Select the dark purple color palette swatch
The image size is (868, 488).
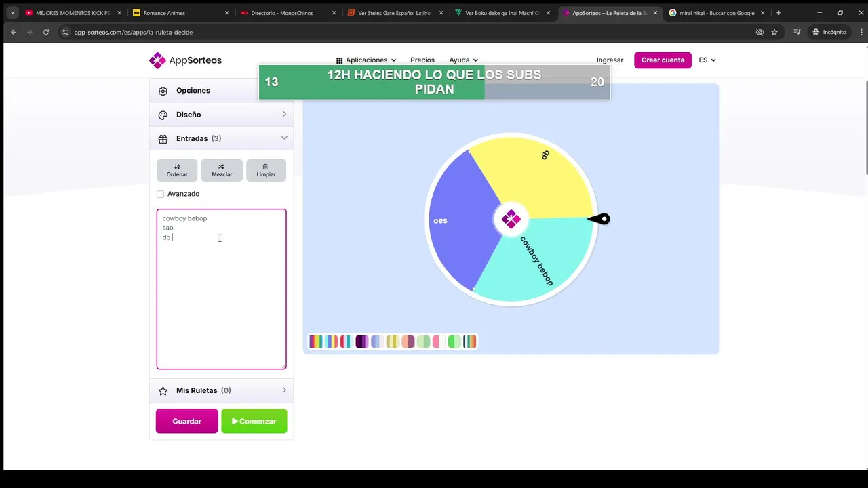coord(361,342)
